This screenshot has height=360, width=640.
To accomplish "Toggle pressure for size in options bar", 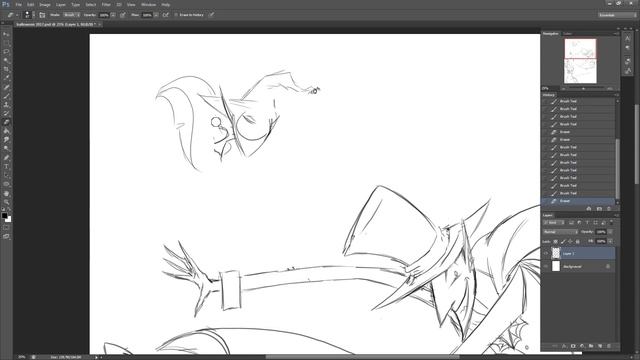I will tap(211, 15).
